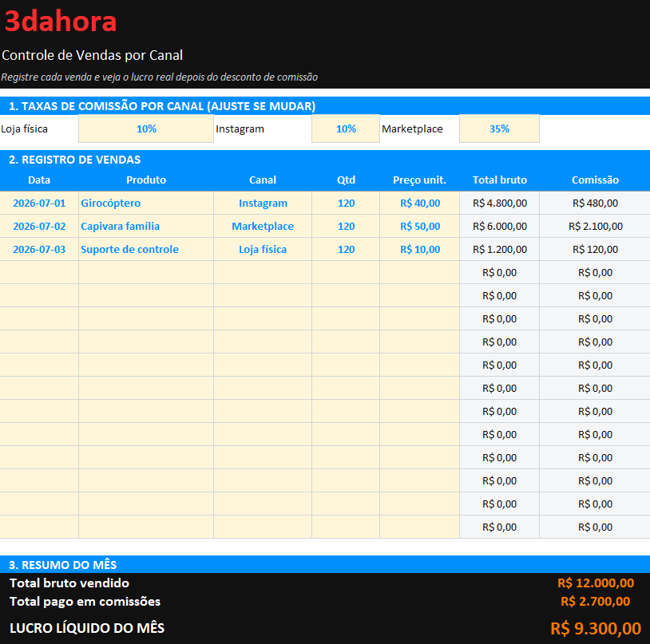Select the channel cell in the Capivara família row
Image resolution: width=650 pixels, height=644 pixels.
pos(263,226)
